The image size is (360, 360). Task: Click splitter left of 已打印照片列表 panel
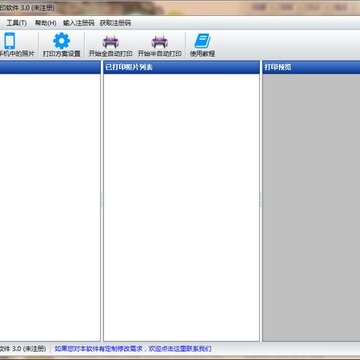point(102,201)
